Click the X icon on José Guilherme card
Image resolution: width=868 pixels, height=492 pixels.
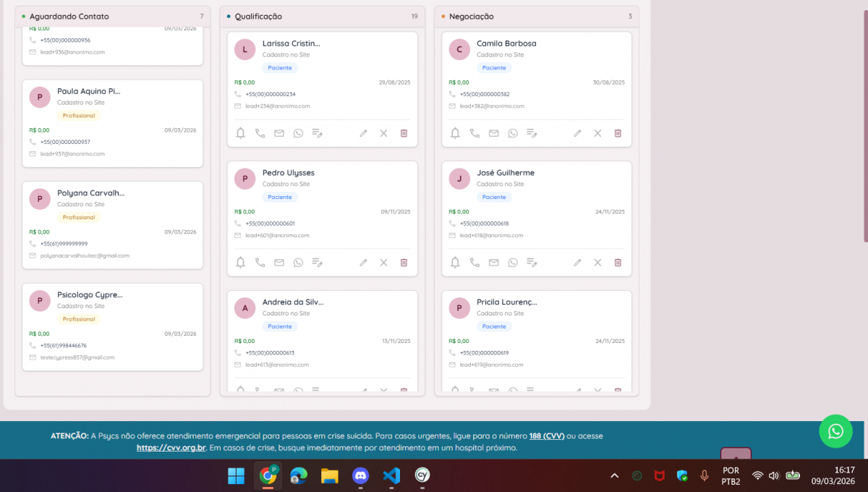point(597,263)
